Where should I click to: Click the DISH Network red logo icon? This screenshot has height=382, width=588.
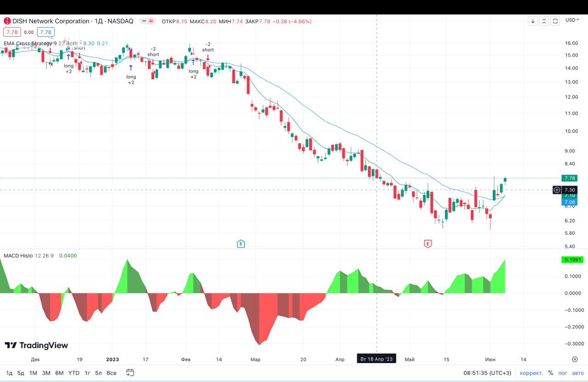click(7, 21)
